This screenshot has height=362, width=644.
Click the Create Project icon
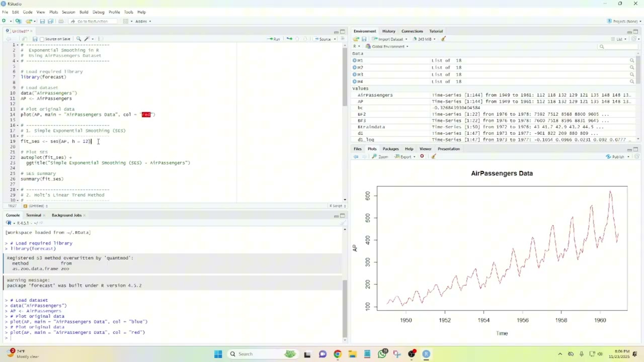pos(18,21)
